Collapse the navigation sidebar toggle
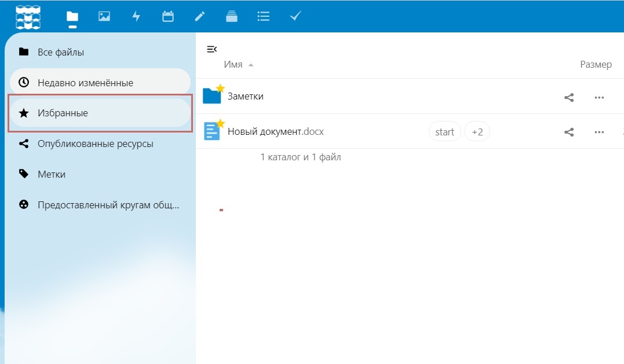 211,49
